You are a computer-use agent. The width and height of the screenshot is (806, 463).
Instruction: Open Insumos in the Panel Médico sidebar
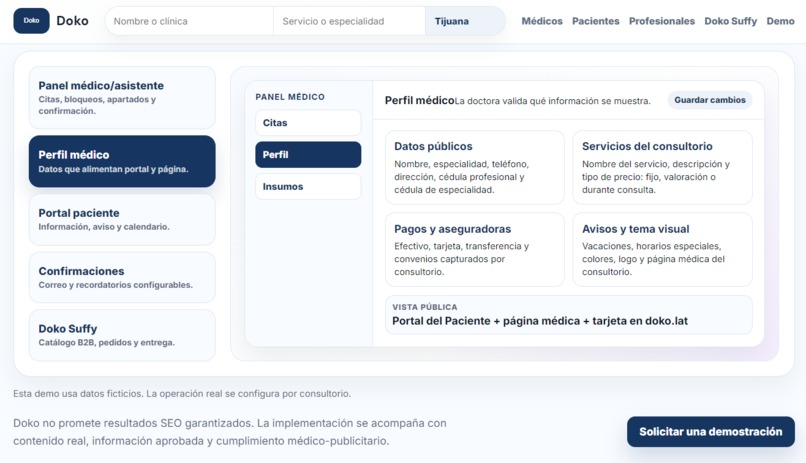pyautogui.click(x=308, y=187)
